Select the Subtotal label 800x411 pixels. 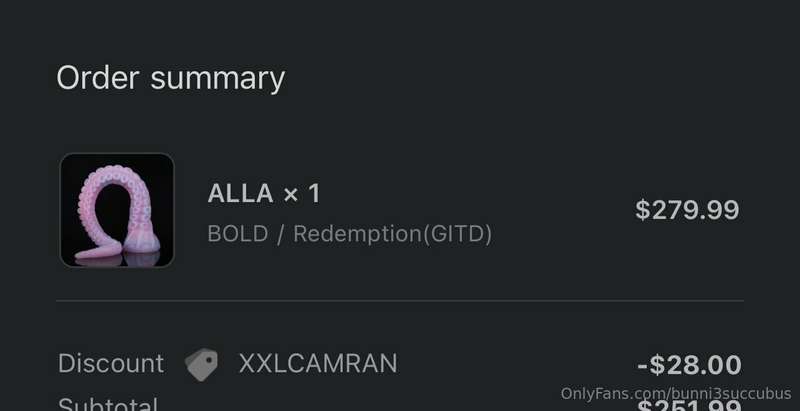pyautogui.click(x=108, y=405)
